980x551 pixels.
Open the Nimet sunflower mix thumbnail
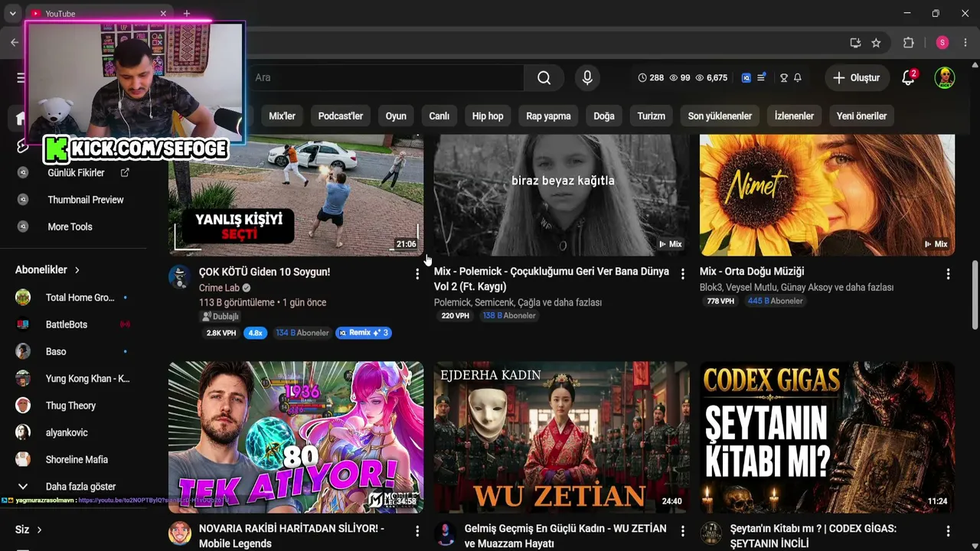pyautogui.click(x=827, y=195)
